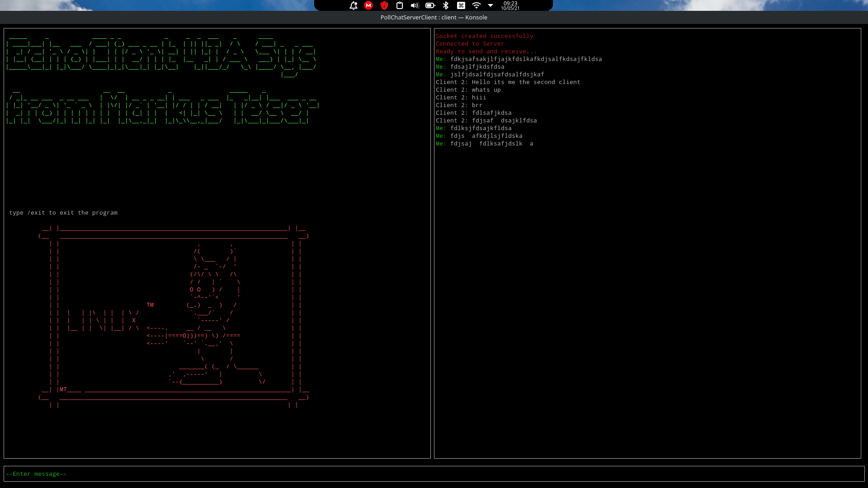Click the 'Hello its me the second client' message

click(x=526, y=82)
